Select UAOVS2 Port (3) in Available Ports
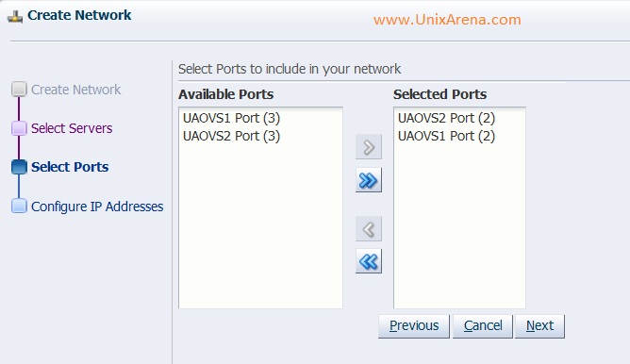Image resolution: width=630 pixels, height=364 pixels. (231, 136)
